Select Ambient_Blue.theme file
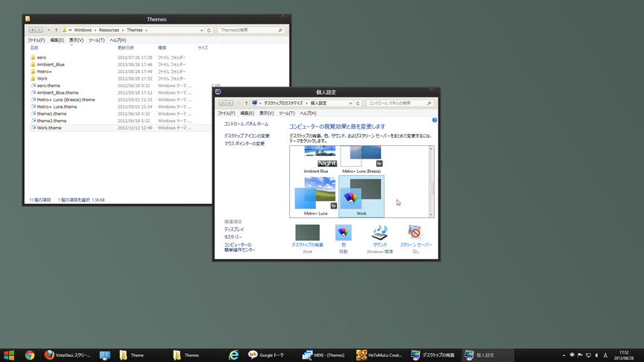The height and width of the screenshot is (362, 644). coord(57,92)
